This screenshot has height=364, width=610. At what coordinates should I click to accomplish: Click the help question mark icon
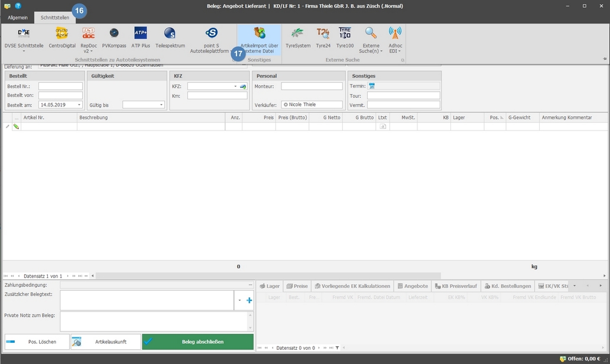pyautogui.click(x=18, y=6)
